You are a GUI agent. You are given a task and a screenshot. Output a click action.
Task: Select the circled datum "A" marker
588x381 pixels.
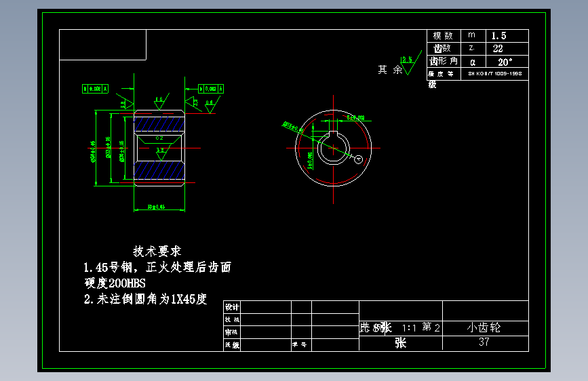359,159
